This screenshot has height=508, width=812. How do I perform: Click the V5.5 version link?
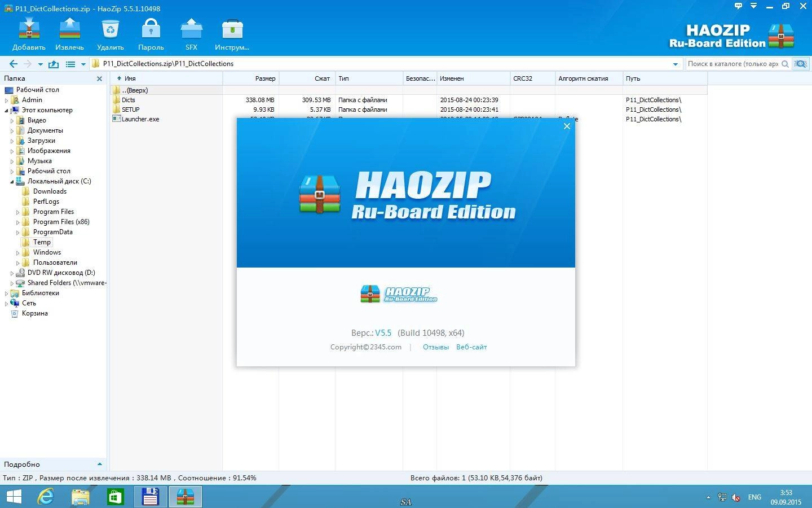(383, 333)
